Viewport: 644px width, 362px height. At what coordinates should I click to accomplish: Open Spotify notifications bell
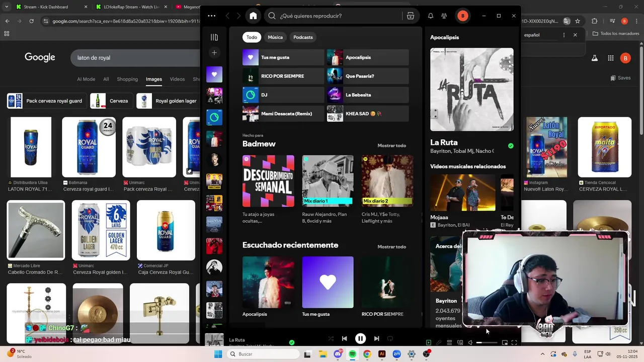click(x=431, y=16)
